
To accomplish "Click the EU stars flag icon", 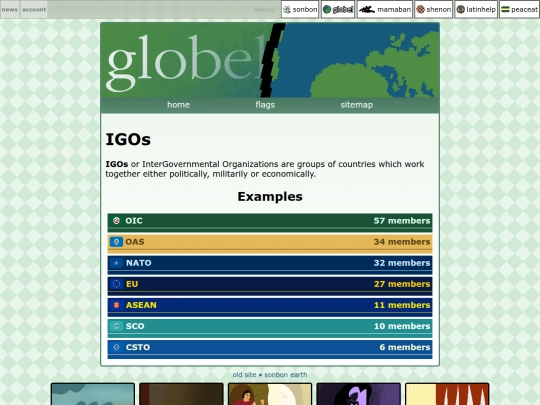I will [x=116, y=284].
